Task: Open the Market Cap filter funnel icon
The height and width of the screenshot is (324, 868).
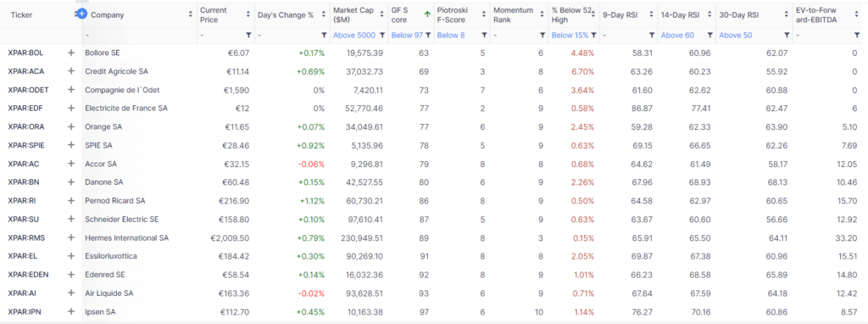Action: [x=381, y=36]
